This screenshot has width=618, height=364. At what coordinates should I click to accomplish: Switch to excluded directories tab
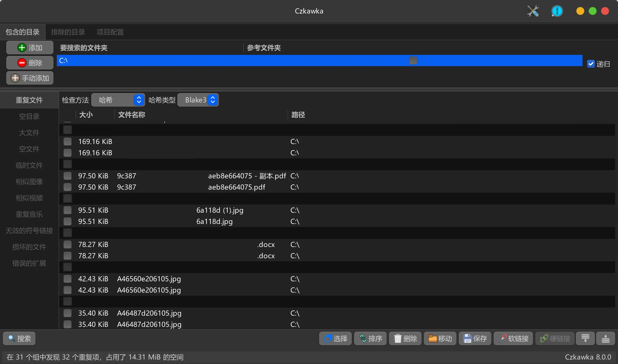click(68, 32)
